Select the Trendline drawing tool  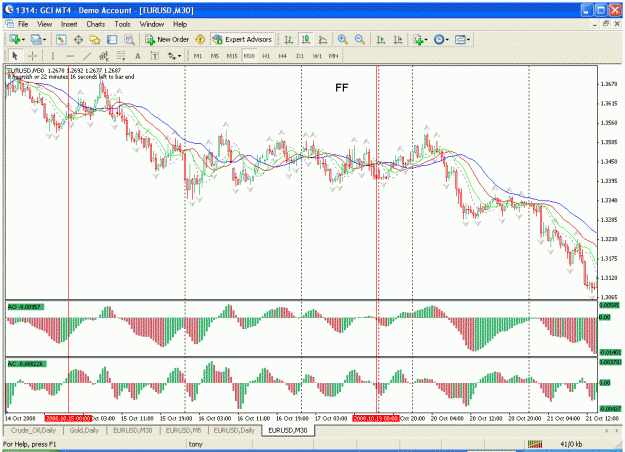pyautogui.click(x=87, y=56)
